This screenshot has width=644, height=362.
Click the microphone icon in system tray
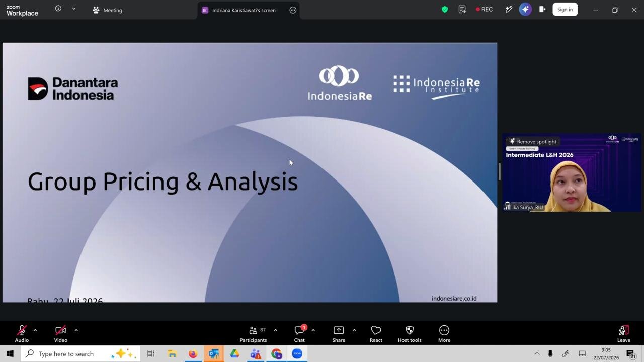(x=550, y=354)
